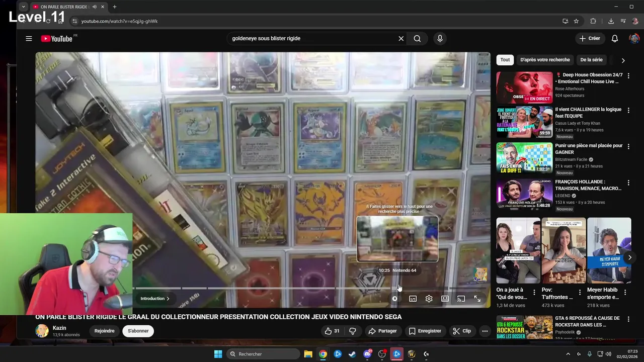The width and height of the screenshot is (644, 362).
Task: Open Discord from the taskbar
Action: click(x=367, y=354)
